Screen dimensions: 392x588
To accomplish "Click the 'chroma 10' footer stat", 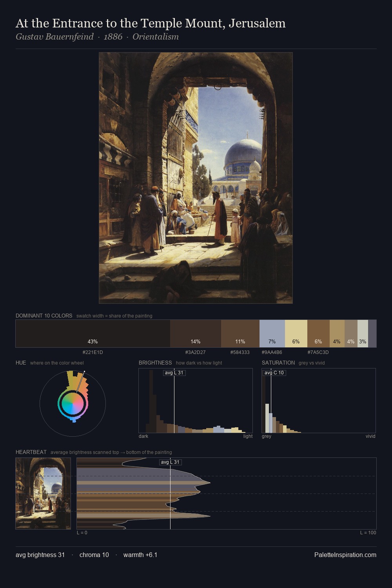I will 94,555.
